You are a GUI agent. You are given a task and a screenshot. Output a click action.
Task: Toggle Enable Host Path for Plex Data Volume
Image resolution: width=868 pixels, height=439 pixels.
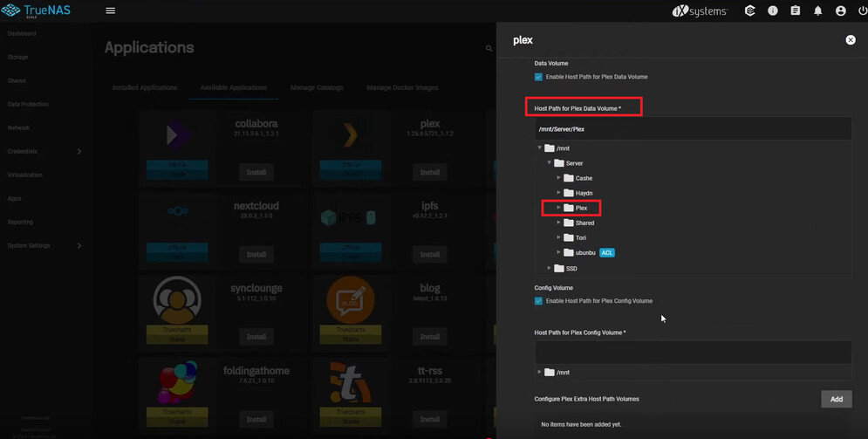tap(538, 77)
